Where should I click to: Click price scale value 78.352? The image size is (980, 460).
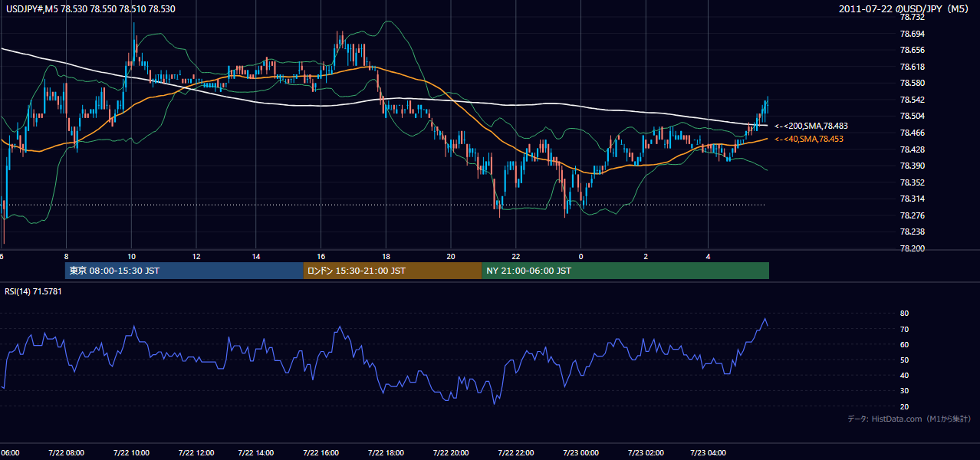[x=912, y=182]
